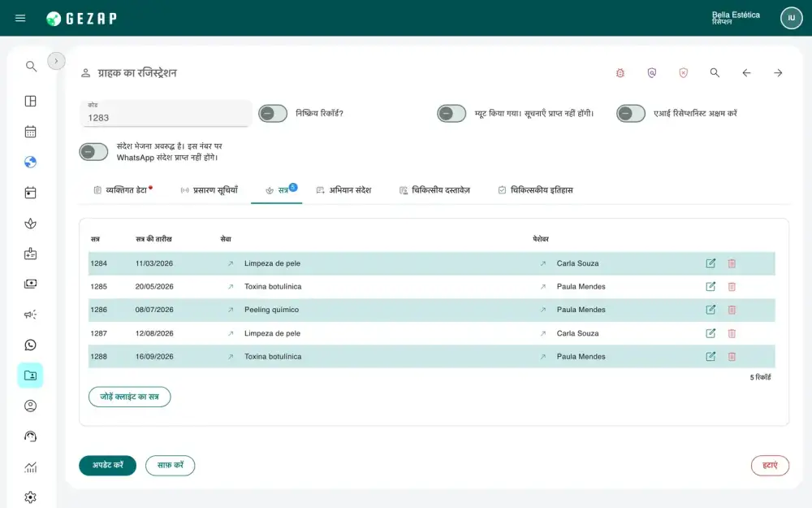
Task: Expand the sidebar with chevron button
Action: (57, 61)
